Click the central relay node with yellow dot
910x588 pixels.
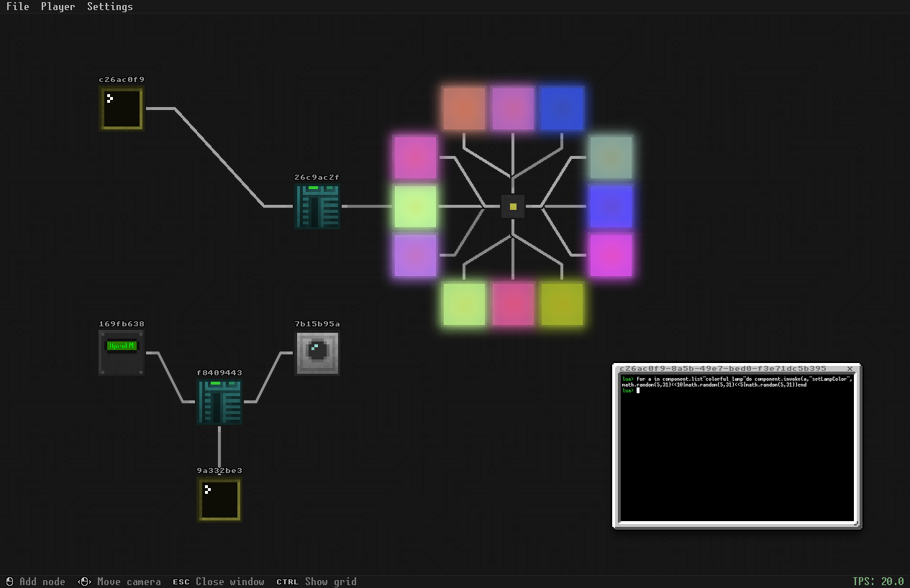pyautogui.click(x=513, y=206)
